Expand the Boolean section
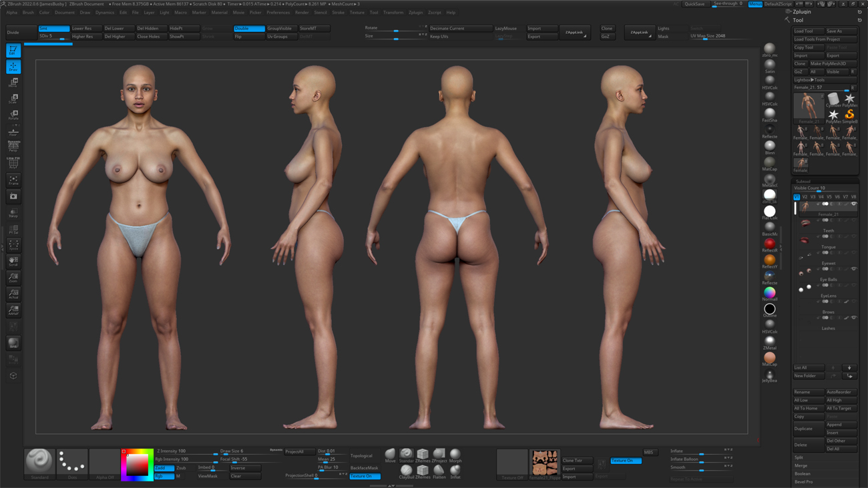Viewport: 868px width, 488px height. tap(803, 473)
